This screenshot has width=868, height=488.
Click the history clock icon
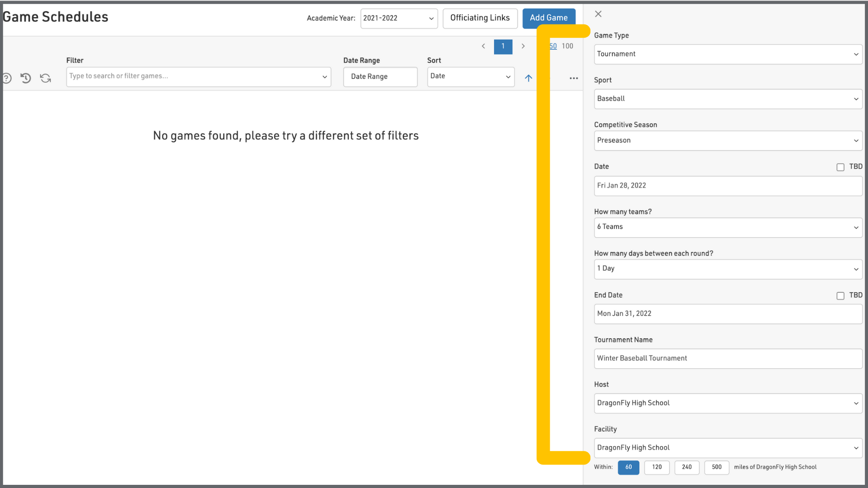(x=26, y=78)
